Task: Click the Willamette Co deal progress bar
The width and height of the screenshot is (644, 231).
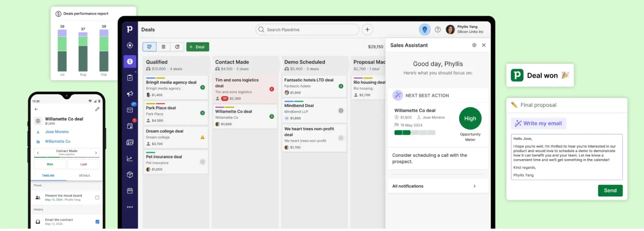Action: (x=414, y=133)
